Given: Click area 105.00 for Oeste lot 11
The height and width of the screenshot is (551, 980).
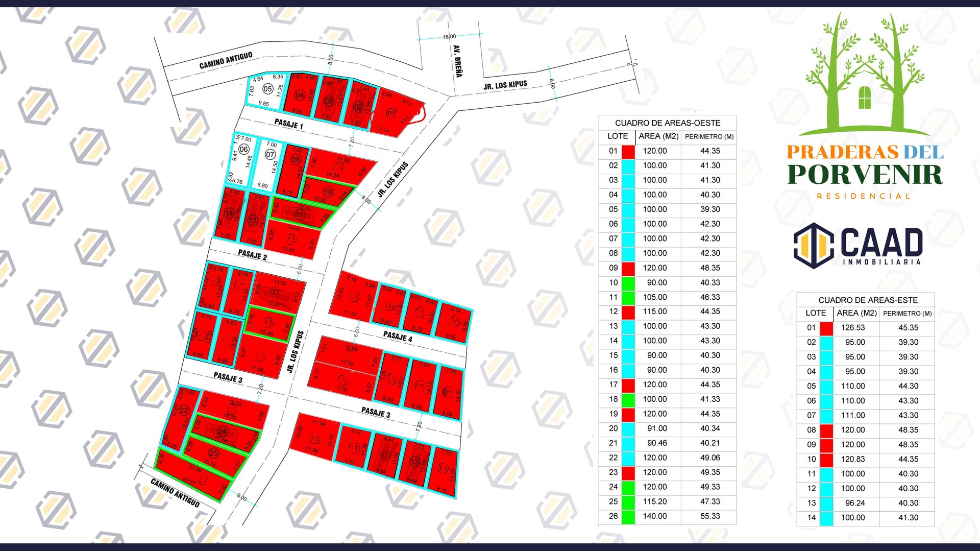Looking at the screenshot, I should point(655,297).
